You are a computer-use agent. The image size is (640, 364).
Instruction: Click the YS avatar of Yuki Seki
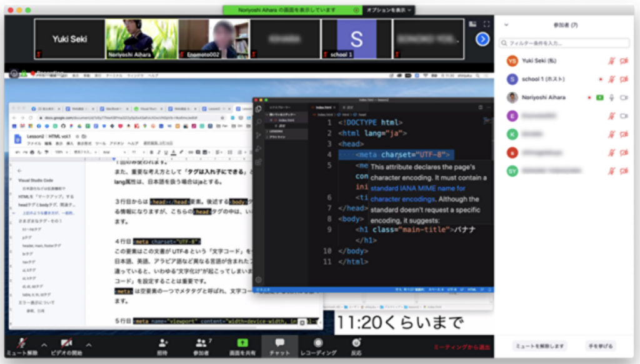(512, 61)
